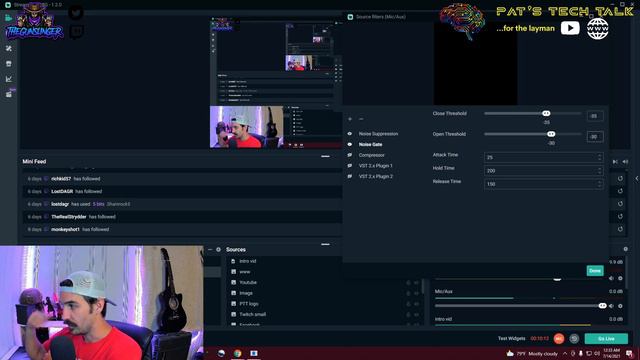Add a new filter with the plus icon
The image size is (640, 360).
(x=350, y=119)
